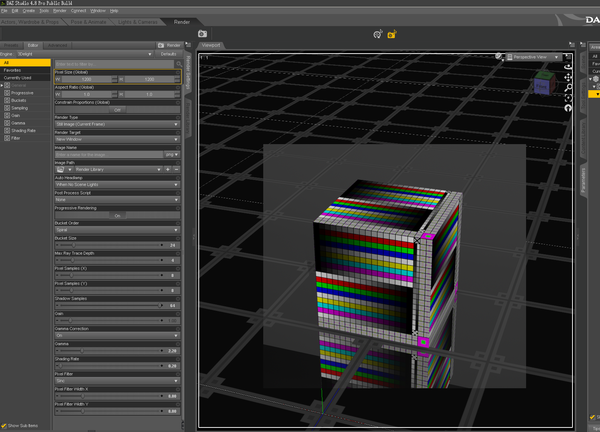Open Perspective View camera dropdown

[x=534, y=57]
